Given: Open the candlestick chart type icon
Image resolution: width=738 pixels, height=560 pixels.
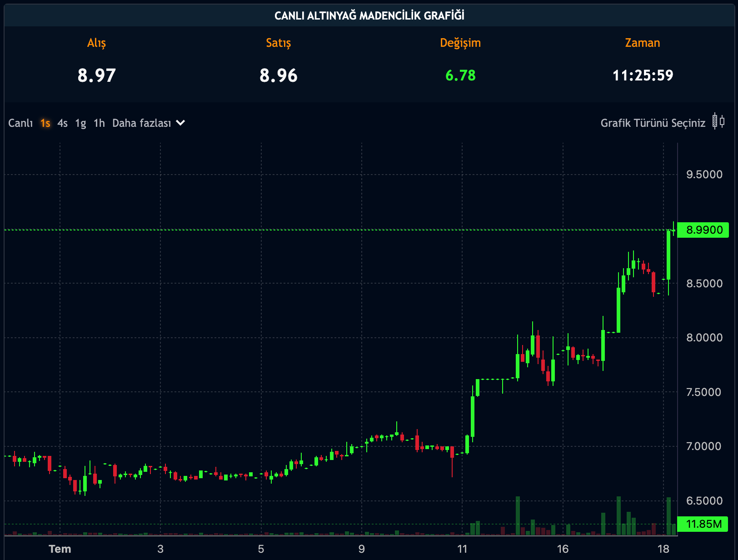Looking at the screenshot, I should coord(718,121).
